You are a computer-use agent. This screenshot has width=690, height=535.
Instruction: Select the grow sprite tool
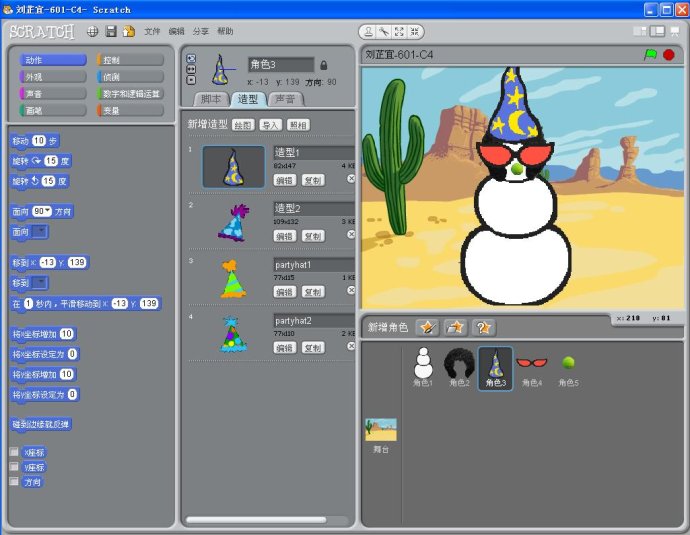click(399, 32)
